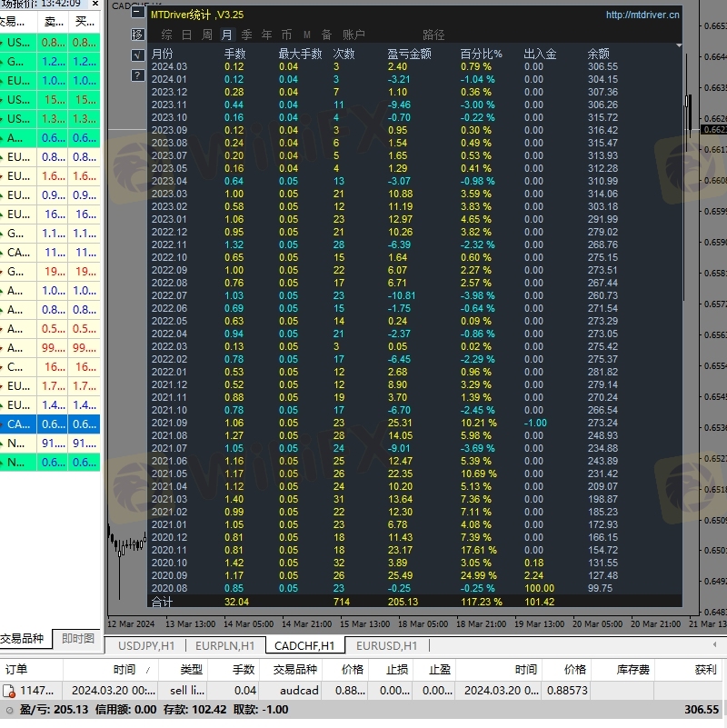The image size is (727, 728).
Task: Close the Market Watch panel with X
Action: coord(95,4)
